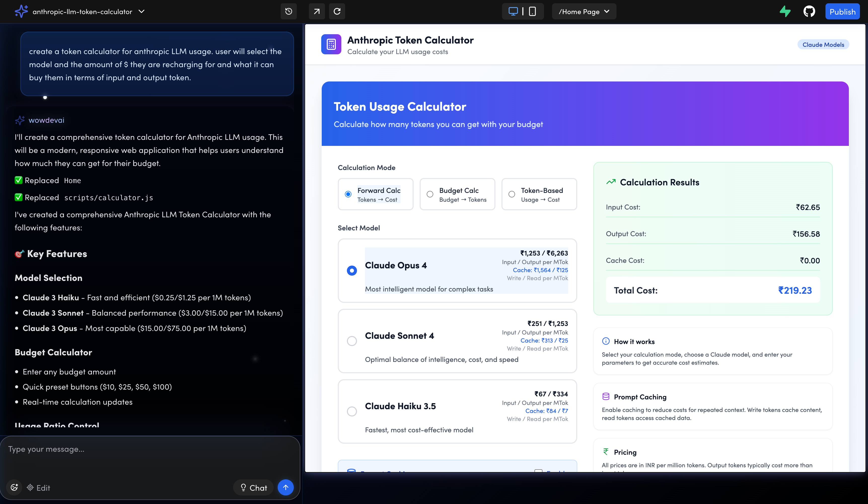Switch to desktop preview icon
This screenshot has height=504, width=868.
[513, 11]
